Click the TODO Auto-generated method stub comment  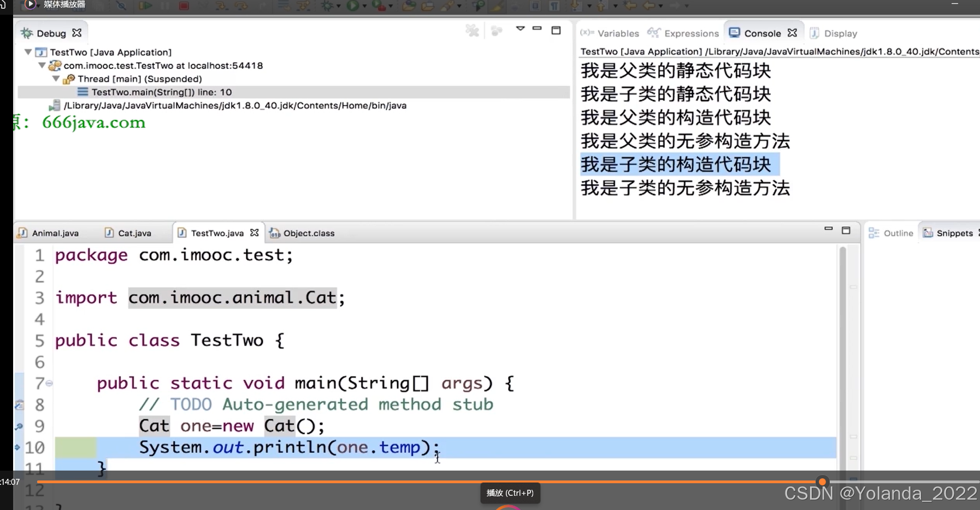click(316, 405)
